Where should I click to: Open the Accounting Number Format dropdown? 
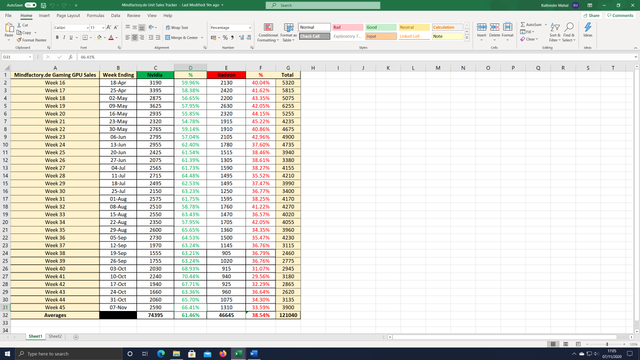[x=219, y=38]
